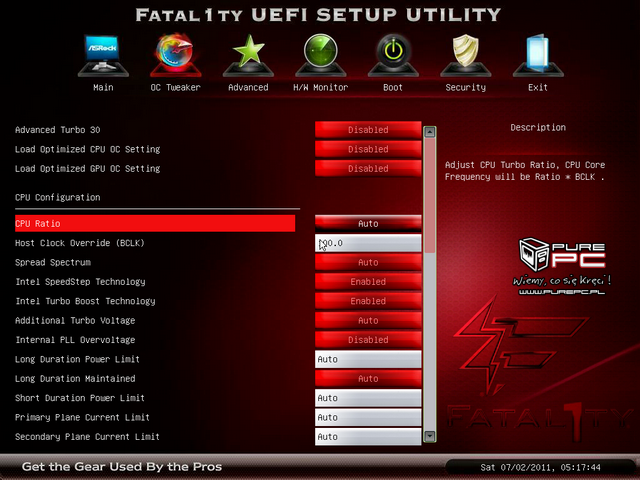Switch to the OC Tweaker tab label
Image resolution: width=640 pixels, height=480 pixels.
click(176, 87)
